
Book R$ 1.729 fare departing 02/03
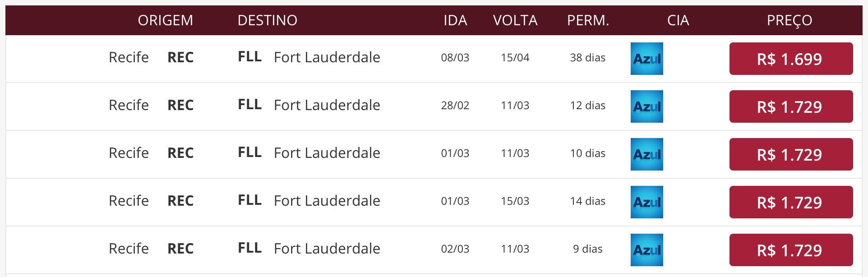tap(791, 250)
